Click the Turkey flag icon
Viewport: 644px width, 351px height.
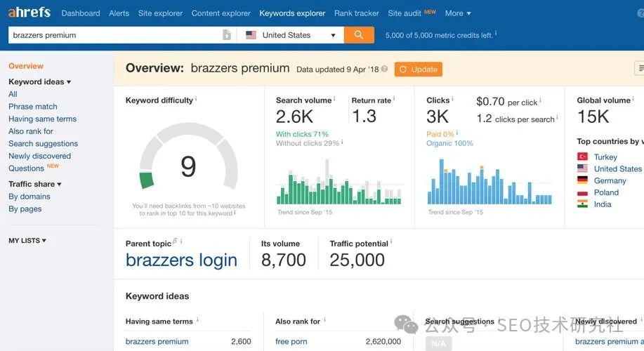582,157
